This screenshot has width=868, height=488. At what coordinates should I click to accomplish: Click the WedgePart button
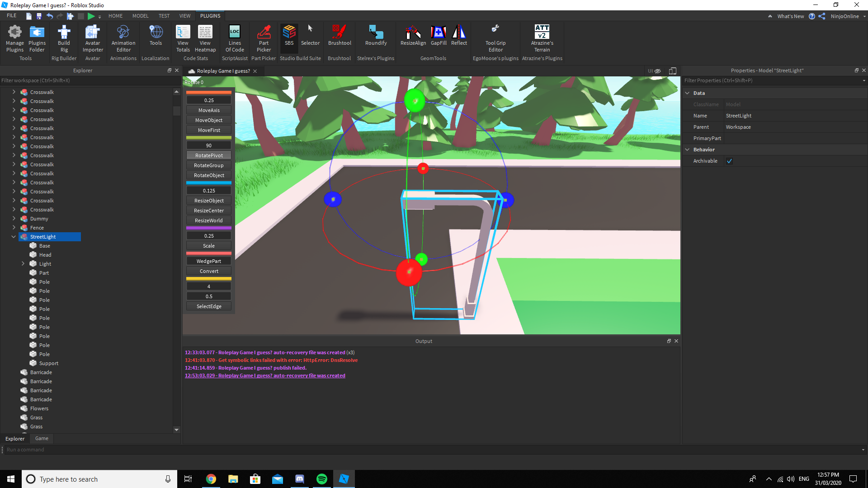coord(209,261)
